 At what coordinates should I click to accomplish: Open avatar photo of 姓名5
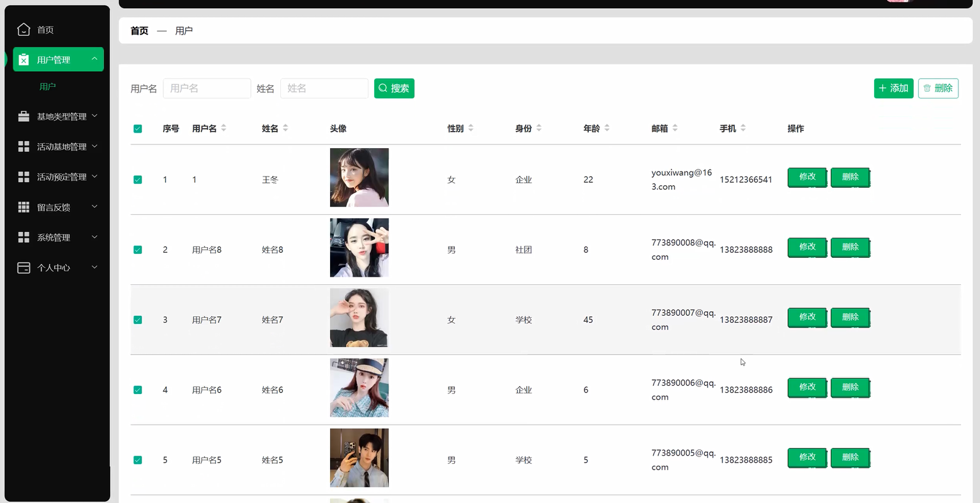[359, 457]
